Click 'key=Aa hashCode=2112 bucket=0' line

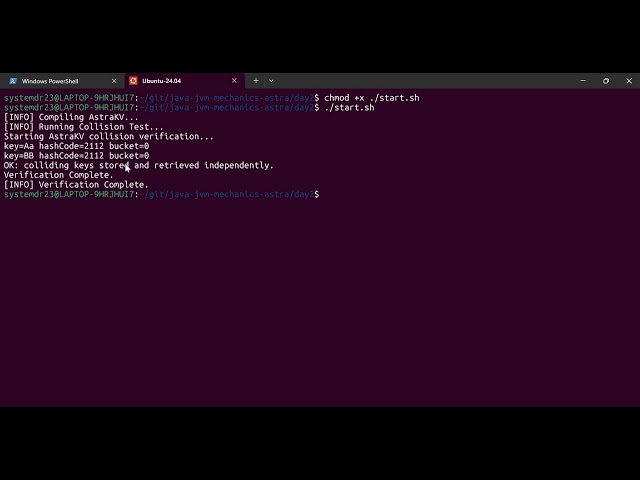pyautogui.click(x=76, y=146)
